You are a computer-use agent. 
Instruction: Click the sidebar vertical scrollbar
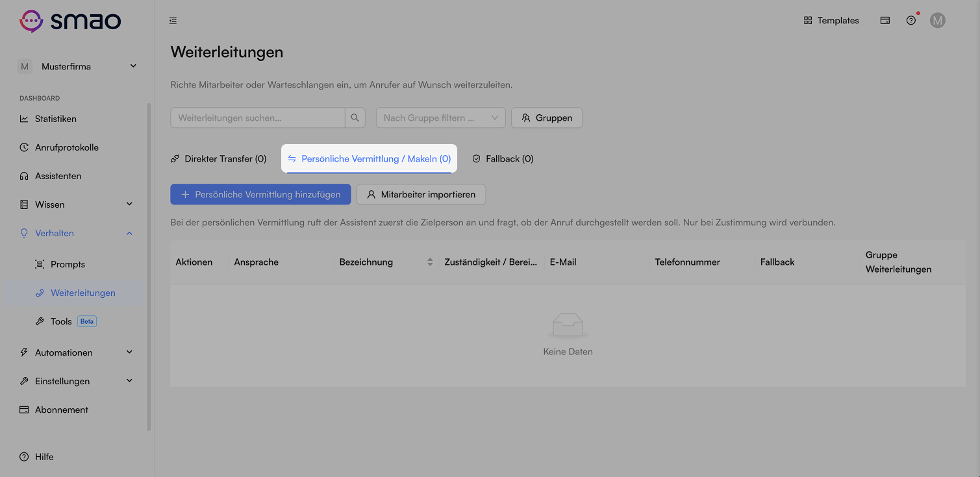149,266
